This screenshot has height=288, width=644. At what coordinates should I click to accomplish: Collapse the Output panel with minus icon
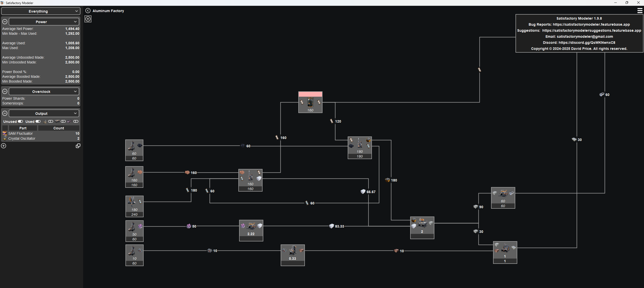(x=5, y=113)
